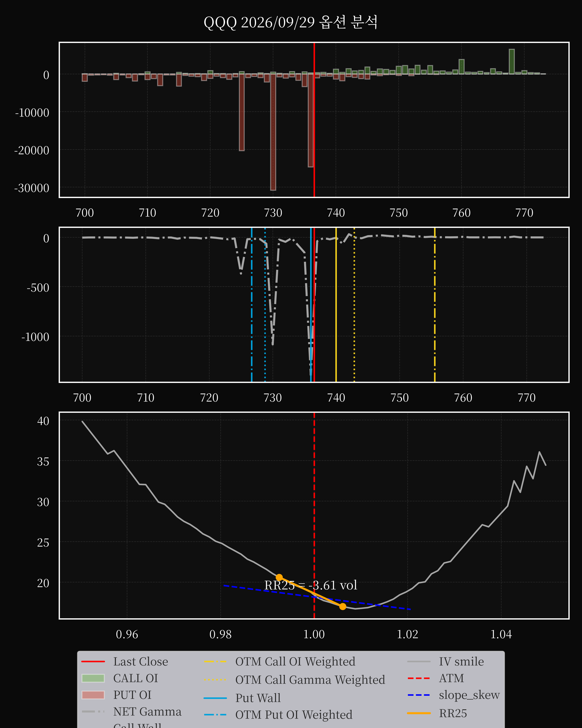Click the blue dashed slope_skew legend line
Viewport: 582px width, 728px height.
419,695
